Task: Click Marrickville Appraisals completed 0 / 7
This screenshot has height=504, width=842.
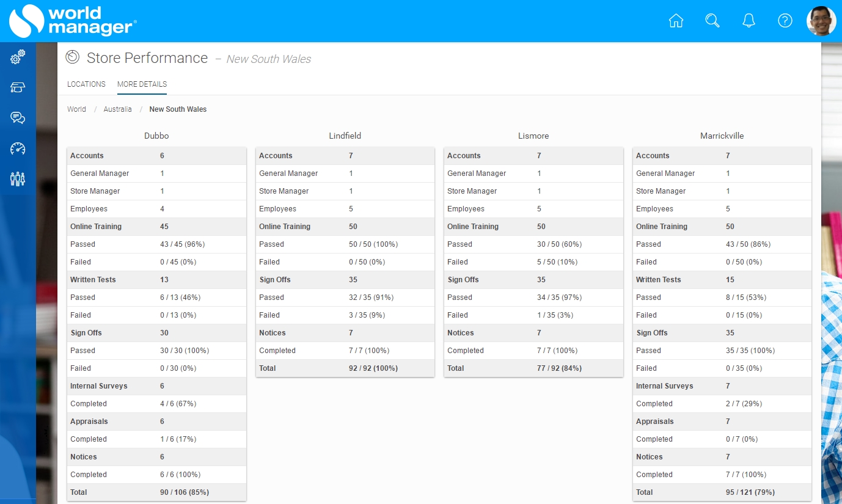Action: (742, 439)
